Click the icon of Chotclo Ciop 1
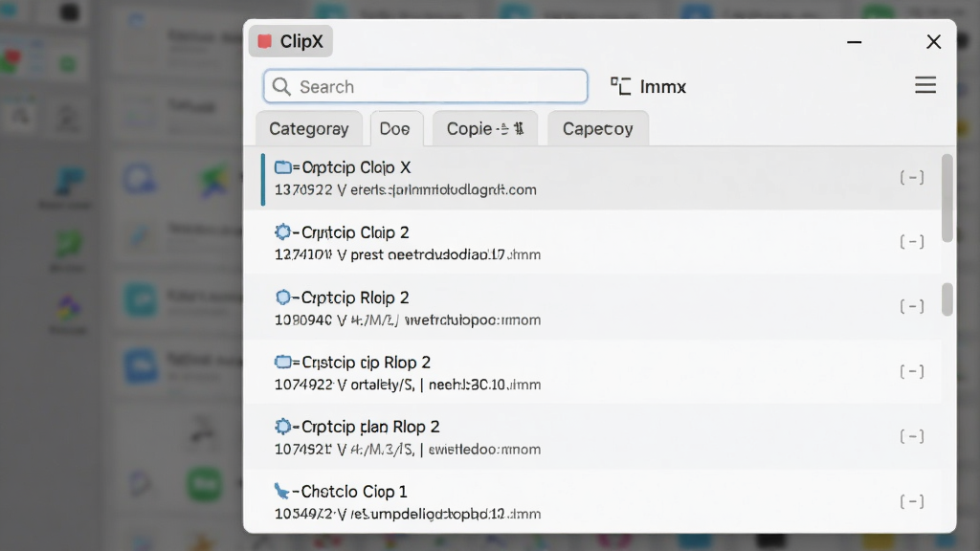The image size is (980, 551). tap(282, 491)
